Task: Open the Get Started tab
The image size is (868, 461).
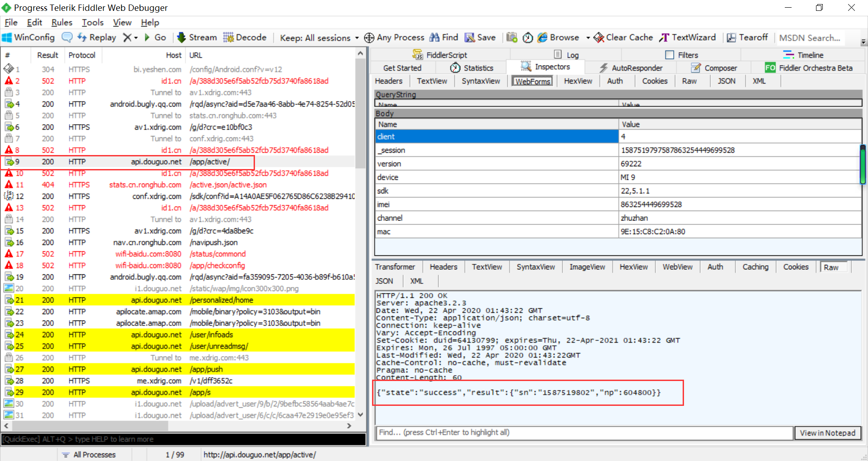Action: [402, 68]
